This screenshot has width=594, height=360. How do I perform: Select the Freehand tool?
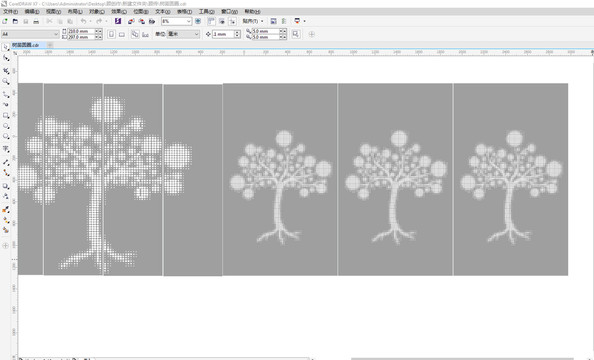point(6,94)
